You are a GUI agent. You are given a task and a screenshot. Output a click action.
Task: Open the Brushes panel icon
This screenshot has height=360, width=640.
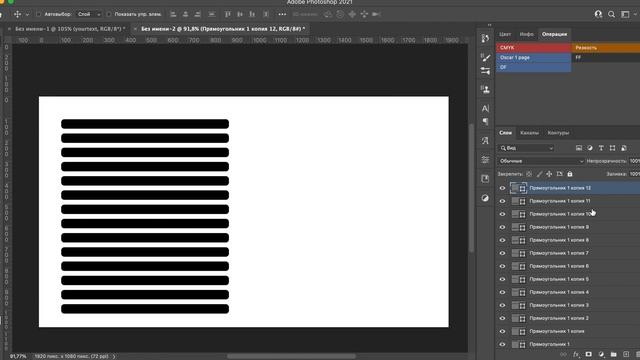coord(485,58)
